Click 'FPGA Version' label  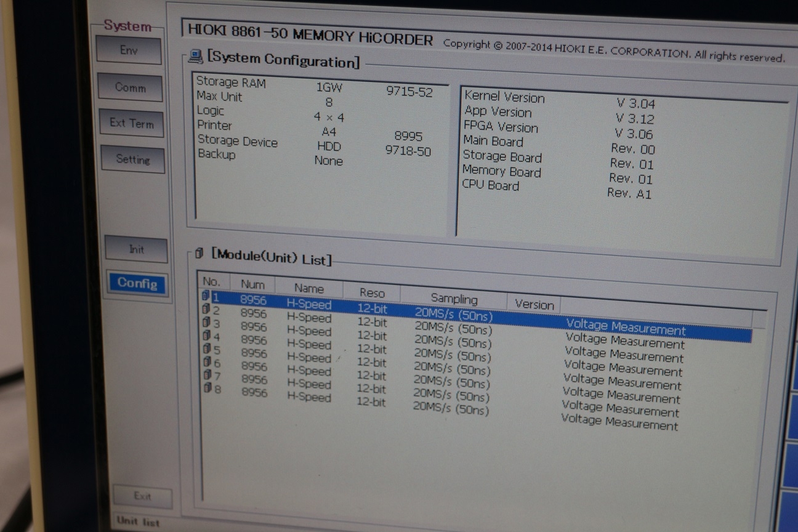click(501, 127)
